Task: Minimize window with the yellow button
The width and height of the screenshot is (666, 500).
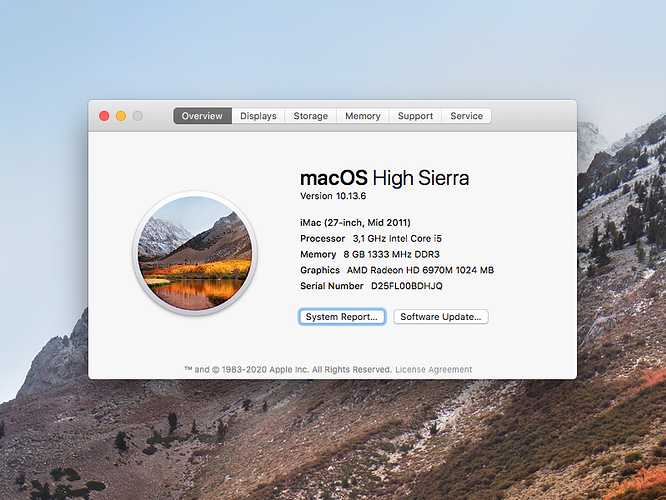Action: tap(121, 116)
